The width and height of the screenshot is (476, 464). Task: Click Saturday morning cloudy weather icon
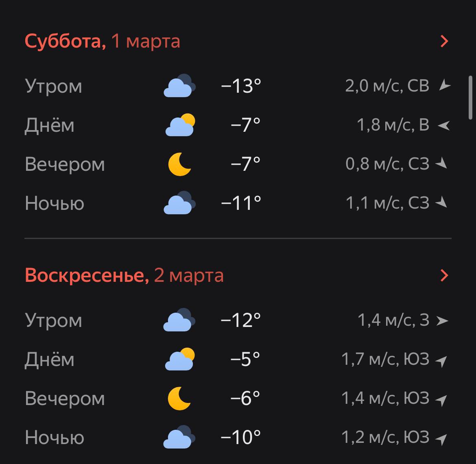(179, 86)
